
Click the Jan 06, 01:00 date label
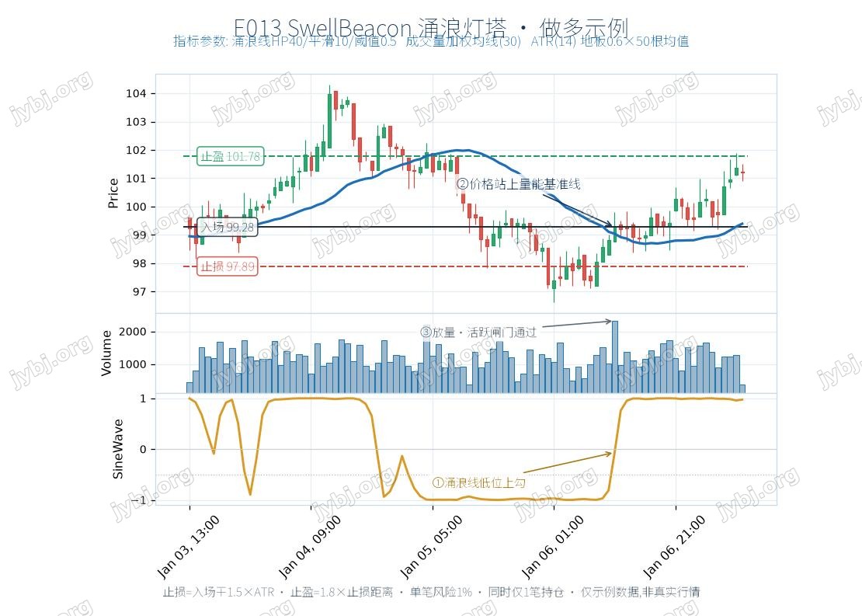click(553, 547)
